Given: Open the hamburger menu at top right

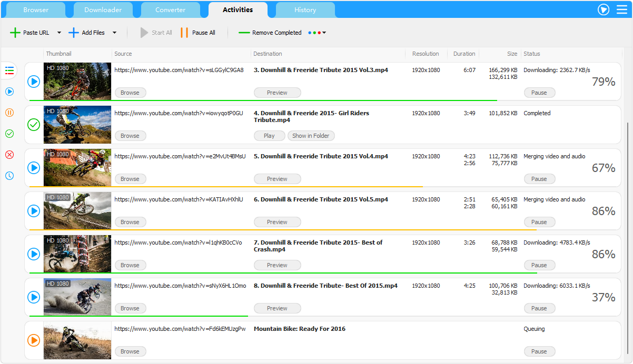Looking at the screenshot, I should click(622, 9).
